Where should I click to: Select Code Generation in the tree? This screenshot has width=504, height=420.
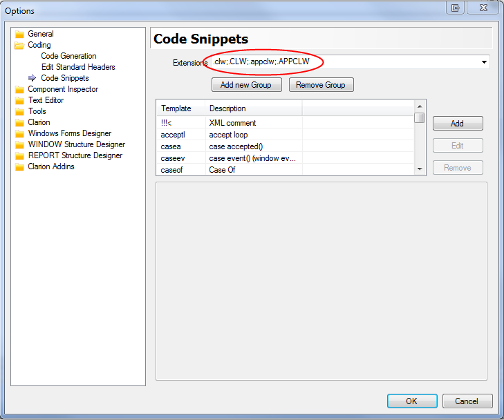pos(68,56)
